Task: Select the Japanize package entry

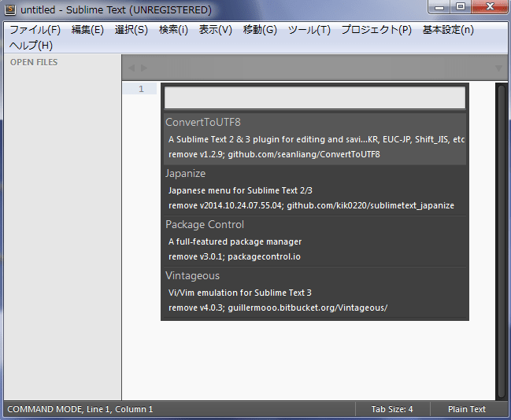Action: (315, 190)
